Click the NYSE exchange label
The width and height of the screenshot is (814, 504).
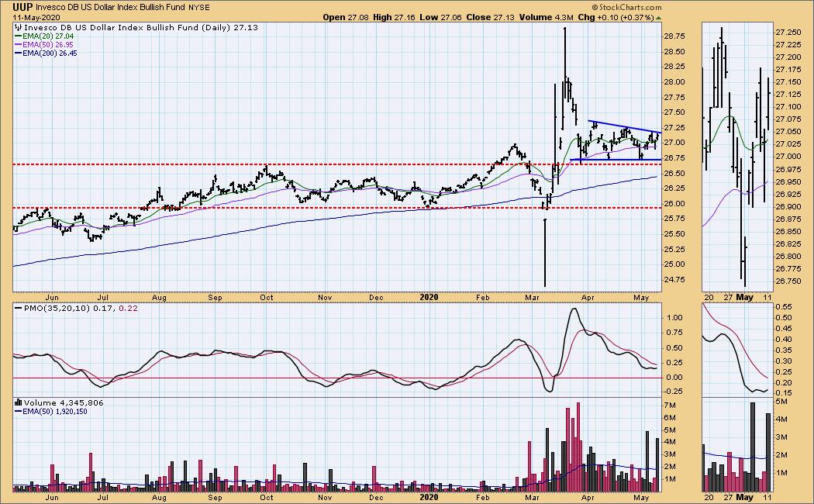[x=200, y=7]
